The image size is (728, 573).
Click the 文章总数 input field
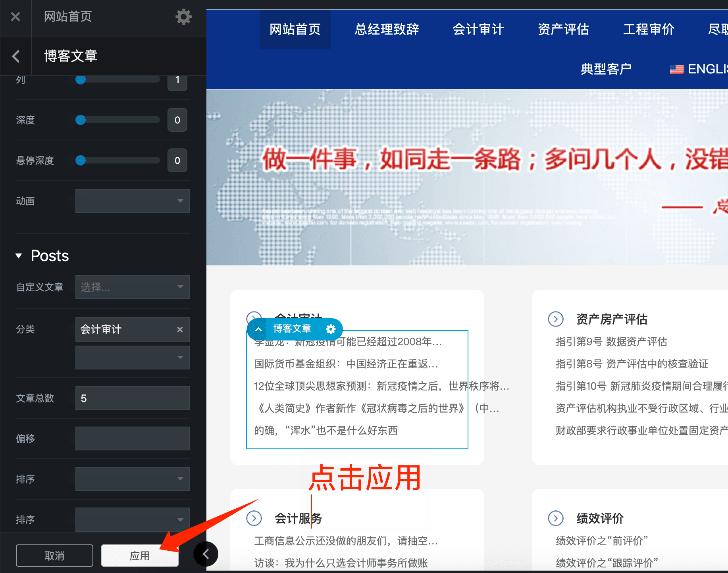tap(132, 398)
